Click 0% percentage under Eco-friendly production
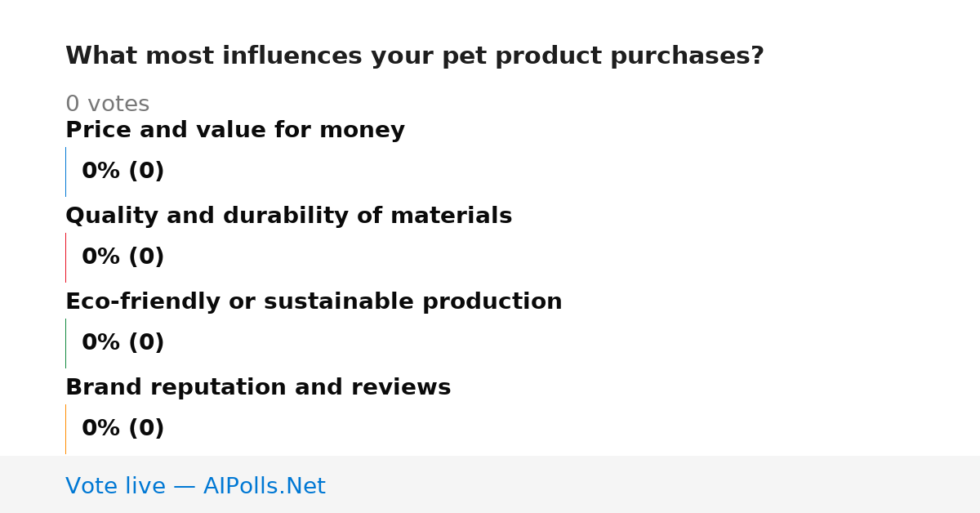 pos(101,343)
